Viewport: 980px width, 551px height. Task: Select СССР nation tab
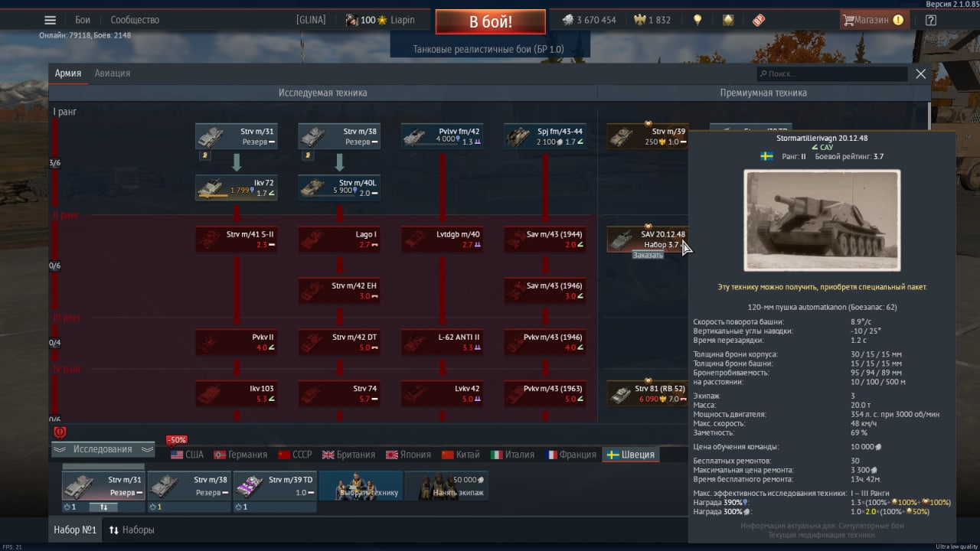coord(295,455)
